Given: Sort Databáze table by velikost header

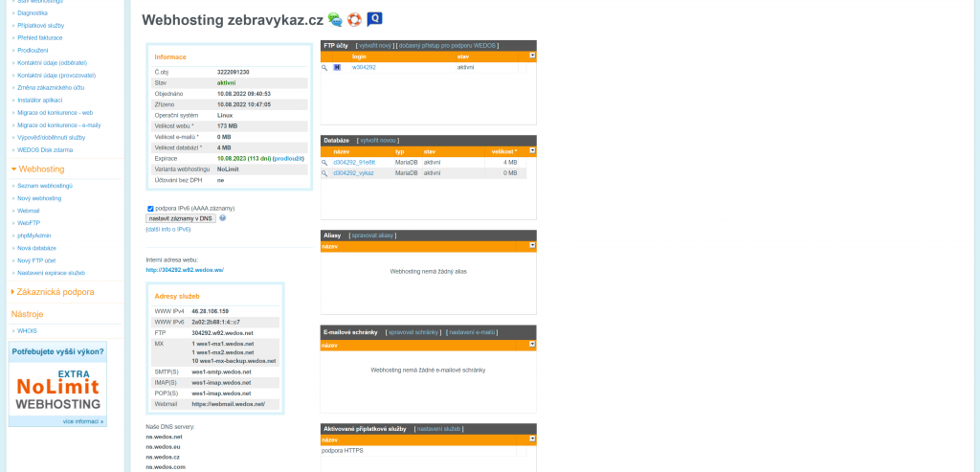Looking at the screenshot, I should [505, 152].
